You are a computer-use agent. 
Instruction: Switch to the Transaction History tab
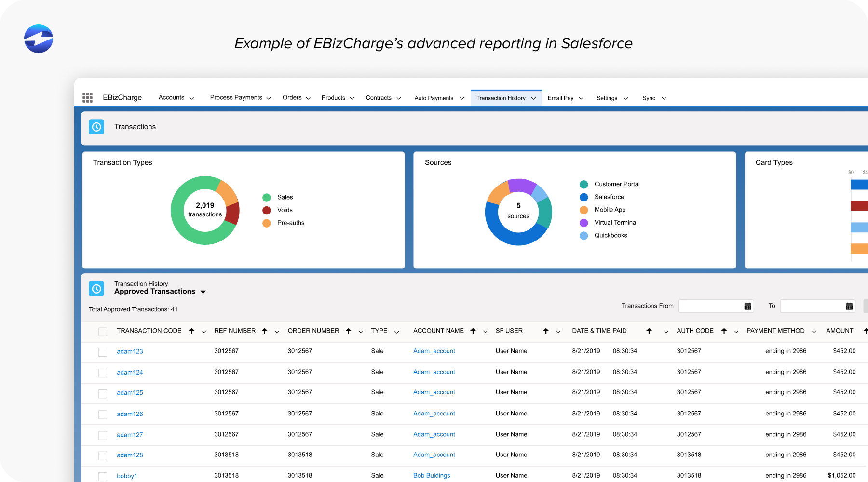pos(500,97)
